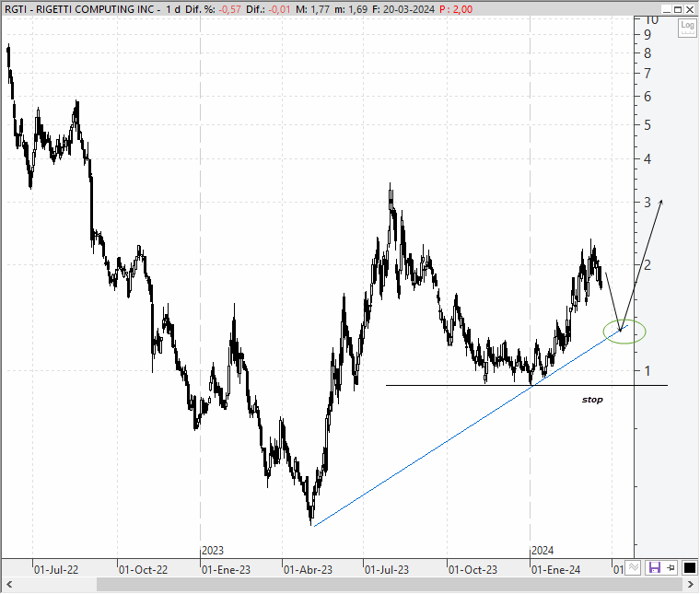Click the 'P: 2,00' price value
The image size is (700, 594).
pyautogui.click(x=455, y=9)
